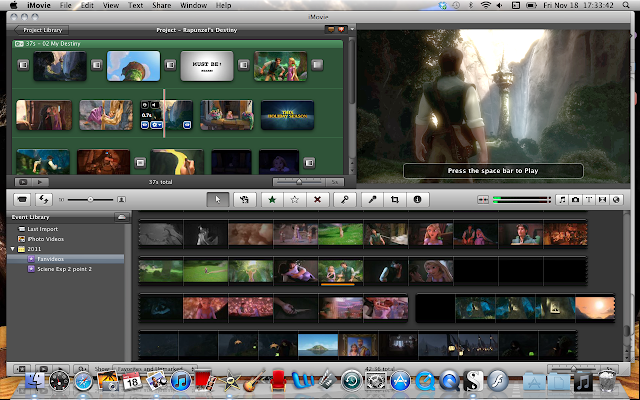Open the View menu
The width and height of the screenshot is (640, 400).
click(111, 5)
